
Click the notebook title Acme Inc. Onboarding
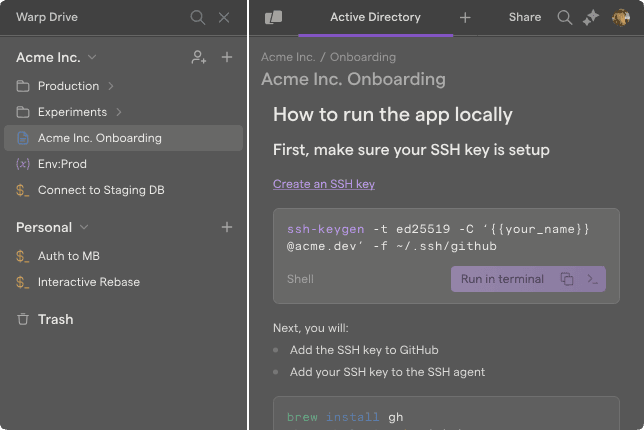(353, 79)
